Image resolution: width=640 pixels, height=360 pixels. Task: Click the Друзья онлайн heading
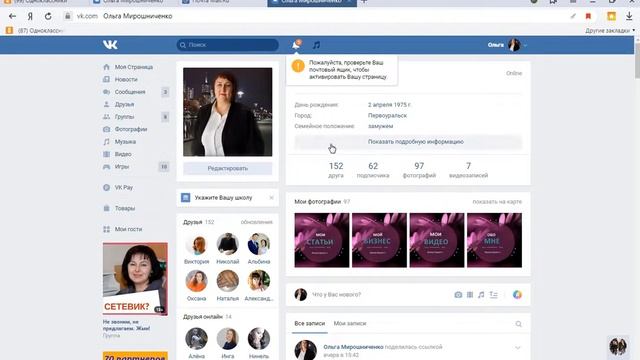pyautogui.click(x=203, y=317)
